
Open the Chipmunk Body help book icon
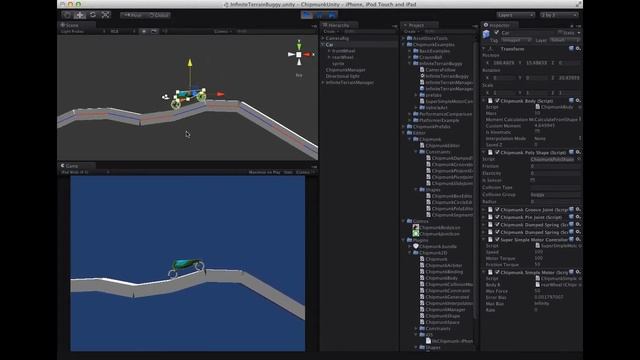pyautogui.click(x=571, y=100)
